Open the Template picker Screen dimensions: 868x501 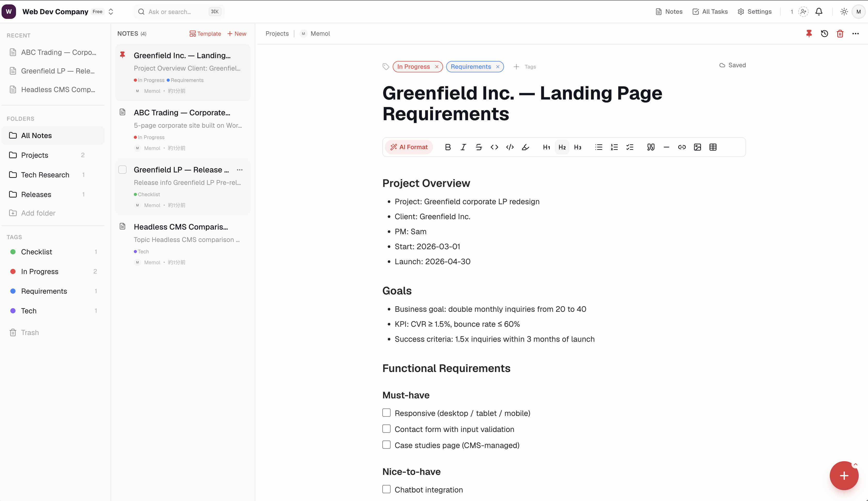pos(205,34)
